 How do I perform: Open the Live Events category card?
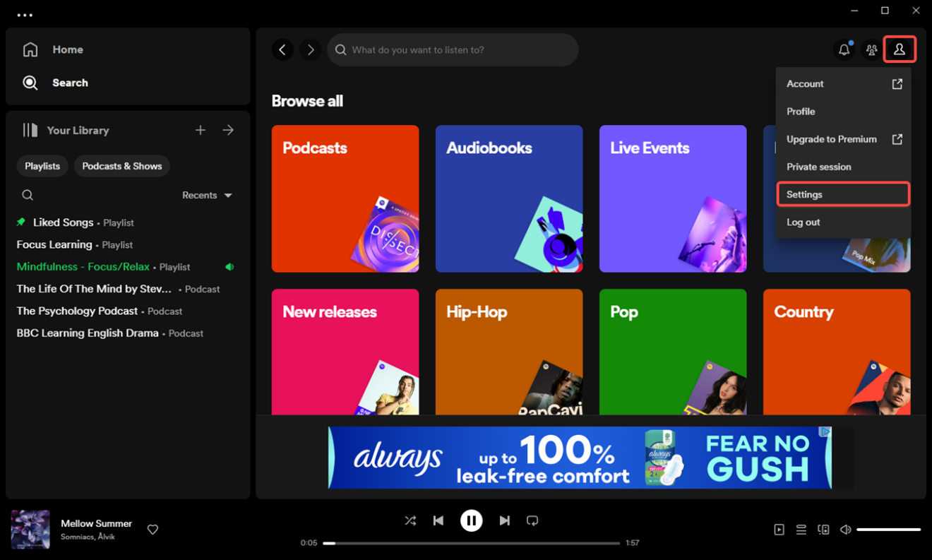[x=673, y=199]
